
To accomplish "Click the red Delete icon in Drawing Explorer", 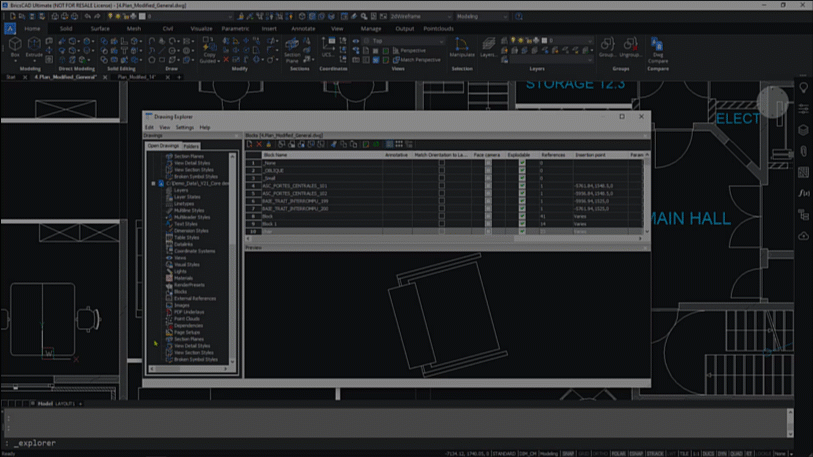I will click(259, 145).
